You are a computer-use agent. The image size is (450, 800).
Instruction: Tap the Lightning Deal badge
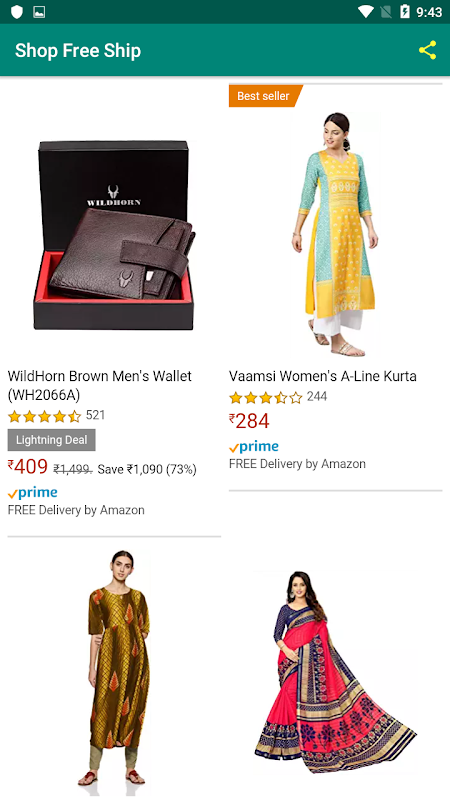pos(52,440)
